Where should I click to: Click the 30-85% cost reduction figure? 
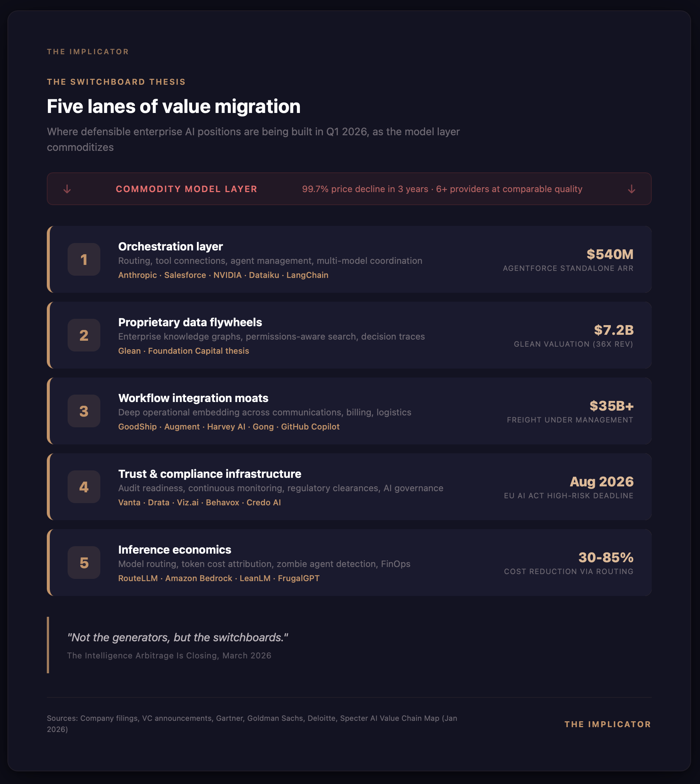pyautogui.click(x=606, y=557)
